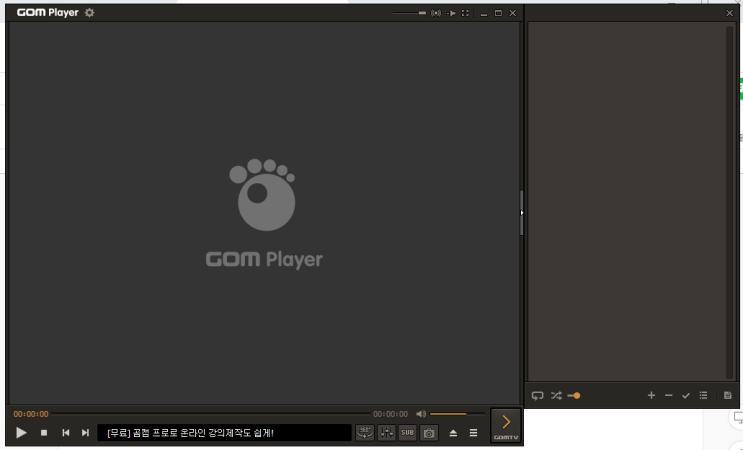Add a file with the plus icon
Image resolution: width=743 pixels, height=450 pixels.
(x=652, y=395)
